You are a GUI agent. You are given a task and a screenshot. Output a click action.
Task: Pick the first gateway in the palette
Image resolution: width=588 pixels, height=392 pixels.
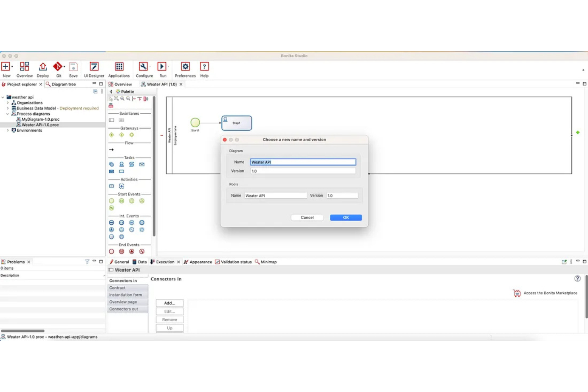tap(112, 135)
